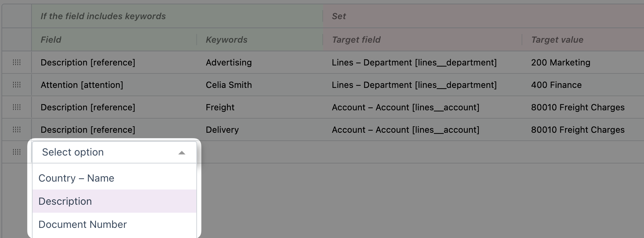Click drag handle icon of Freight row

pyautogui.click(x=17, y=107)
